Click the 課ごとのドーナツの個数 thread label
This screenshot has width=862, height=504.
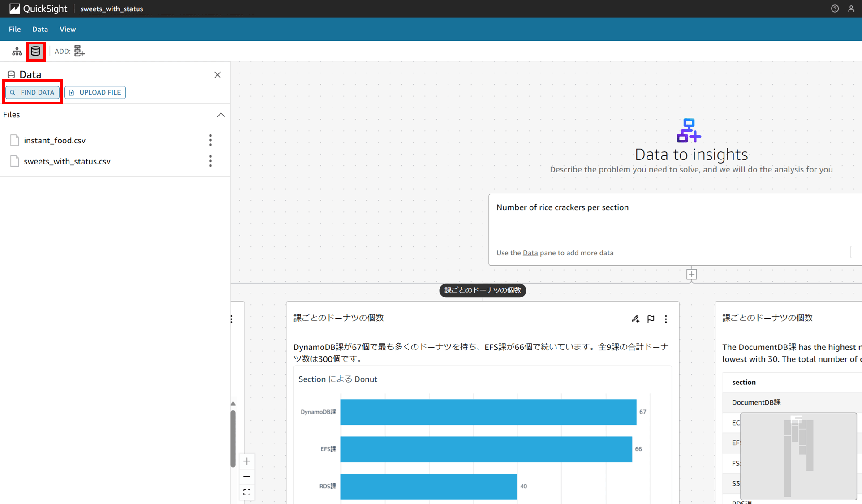[x=483, y=290]
